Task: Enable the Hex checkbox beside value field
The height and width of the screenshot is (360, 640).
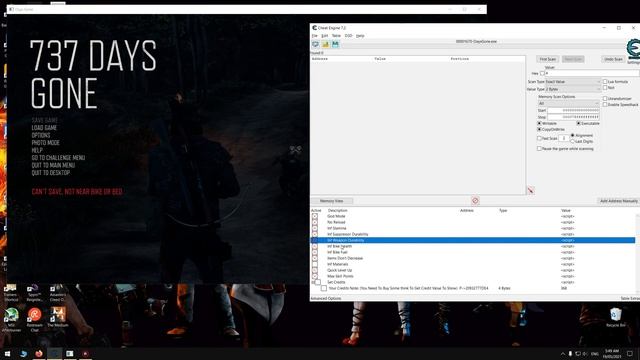Action: click(542, 73)
